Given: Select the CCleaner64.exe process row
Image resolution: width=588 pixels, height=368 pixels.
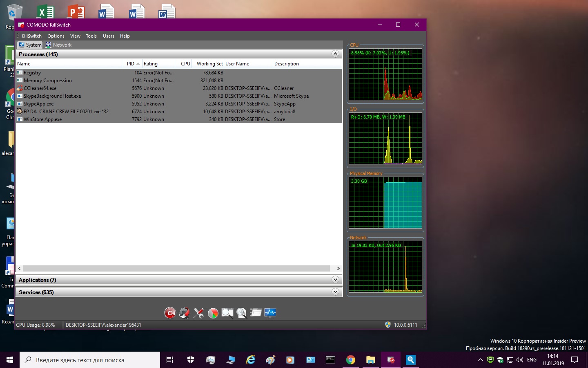Looking at the screenshot, I should coord(40,88).
